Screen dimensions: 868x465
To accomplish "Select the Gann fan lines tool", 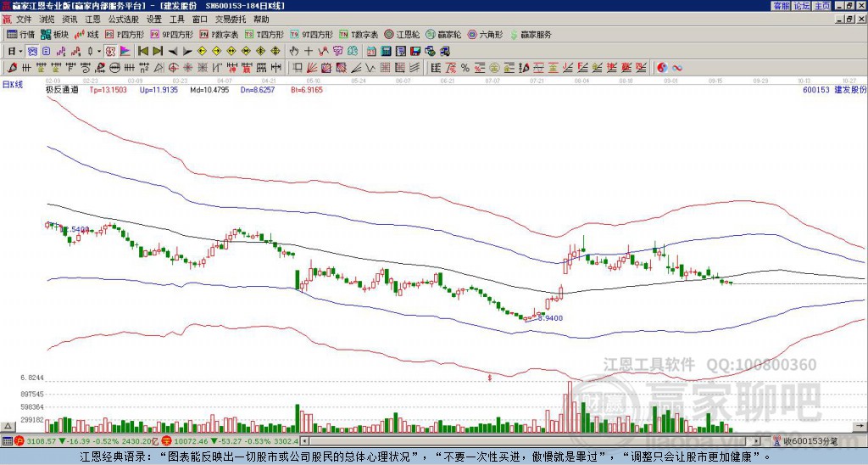I will pyautogui.click(x=312, y=68).
